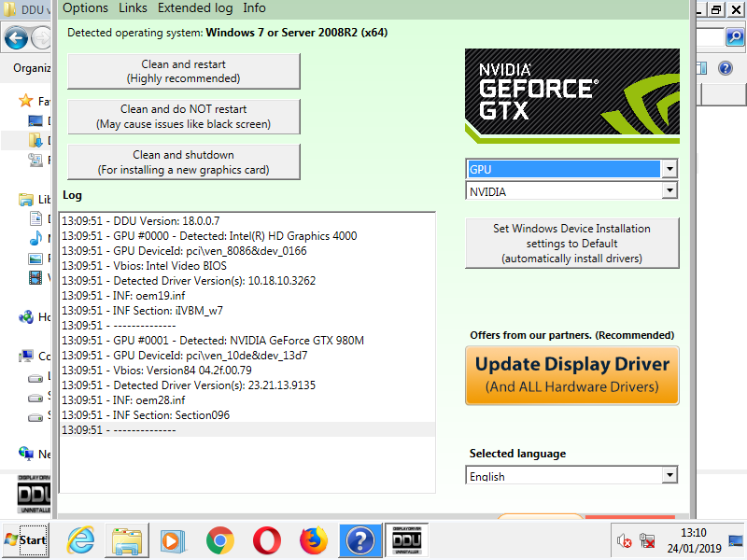Launch Opera browser from taskbar
747x560 pixels.
click(x=267, y=541)
